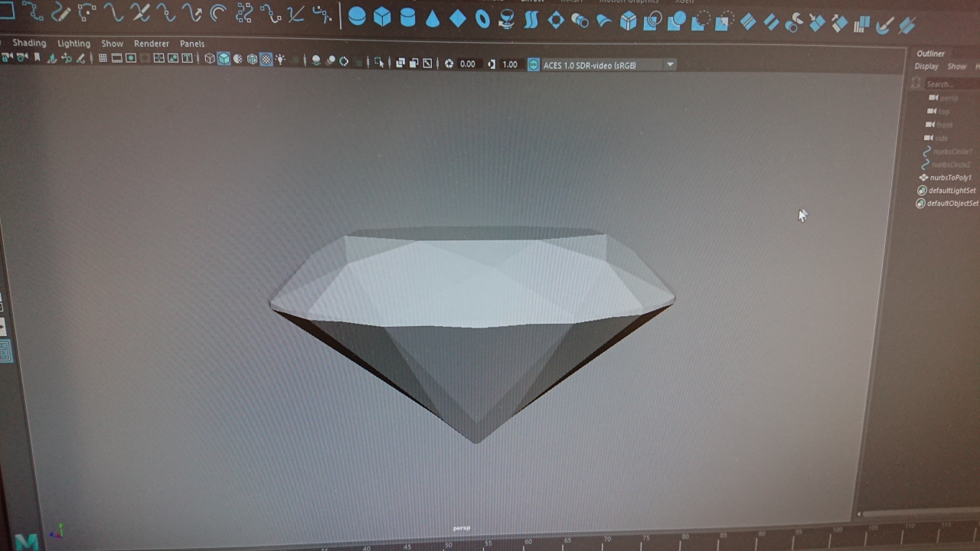Screen dimensions: 980x551
Task: Select defaultLightSet in Outliner
Action: [x=952, y=191]
